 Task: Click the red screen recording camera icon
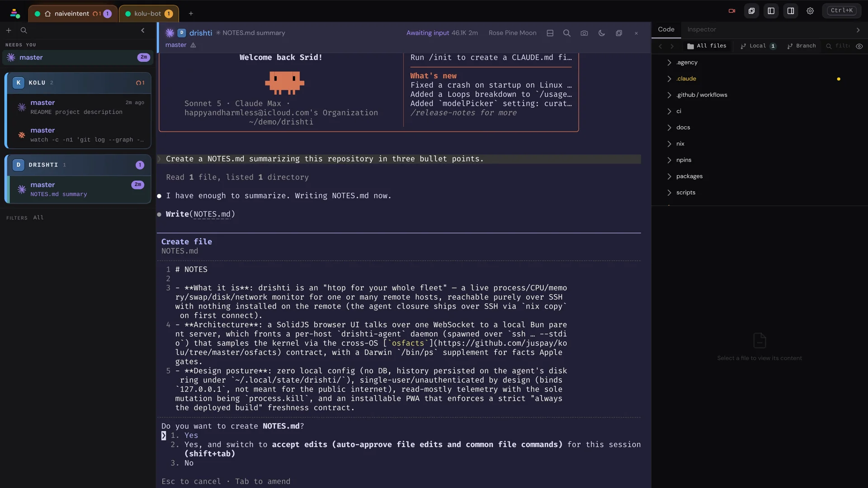(x=732, y=11)
